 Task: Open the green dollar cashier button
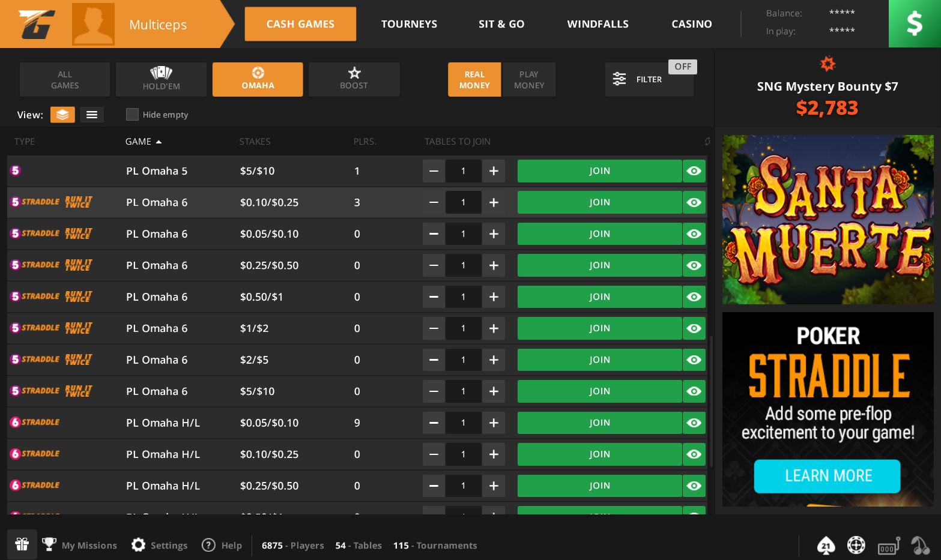pos(914,24)
